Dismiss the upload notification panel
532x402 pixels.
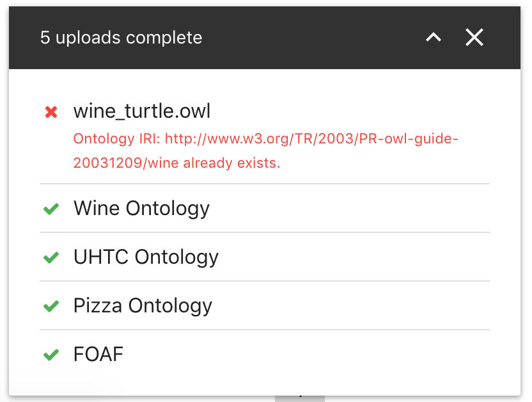coord(474,37)
